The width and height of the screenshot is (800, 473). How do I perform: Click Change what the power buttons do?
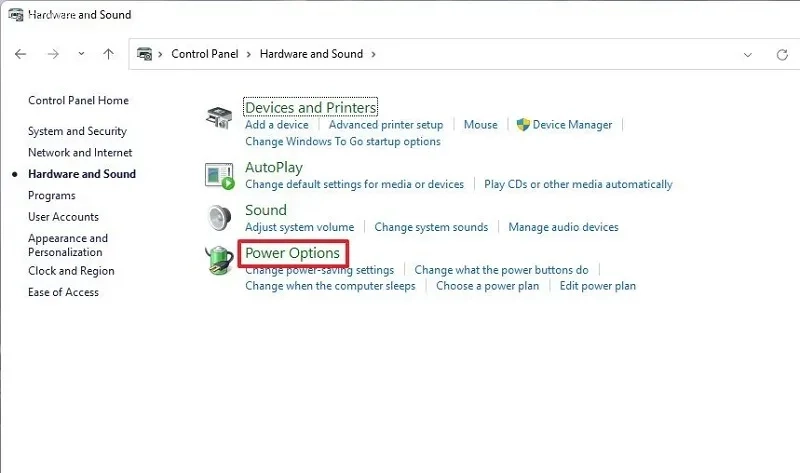coord(501,270)
